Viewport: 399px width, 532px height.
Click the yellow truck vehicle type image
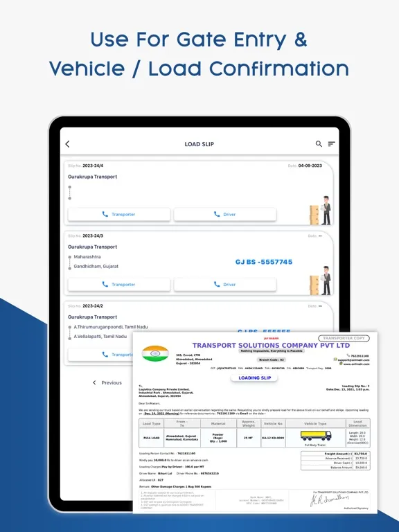click(316, 435)
